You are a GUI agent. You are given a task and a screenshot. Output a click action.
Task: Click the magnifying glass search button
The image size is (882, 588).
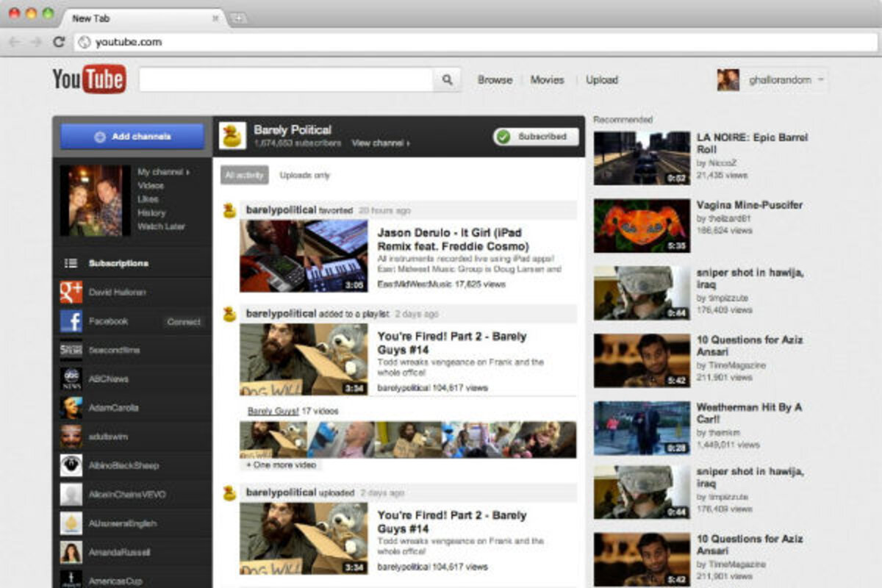point(447,80)
